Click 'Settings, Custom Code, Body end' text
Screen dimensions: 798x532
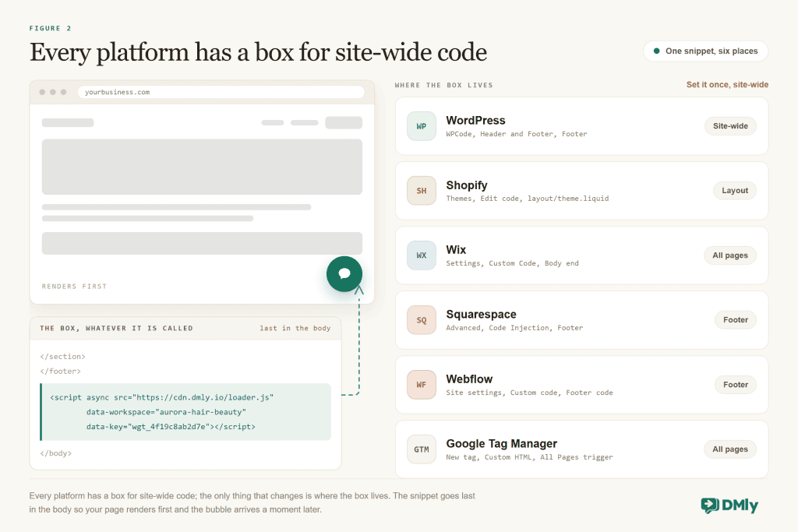[x=513, y=263]
